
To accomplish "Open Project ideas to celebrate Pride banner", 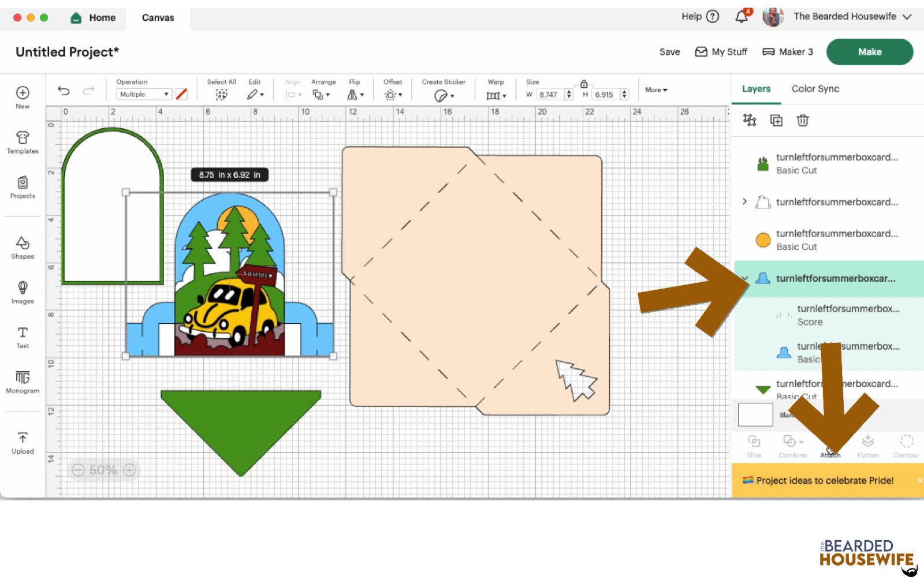I will point(825,480).
